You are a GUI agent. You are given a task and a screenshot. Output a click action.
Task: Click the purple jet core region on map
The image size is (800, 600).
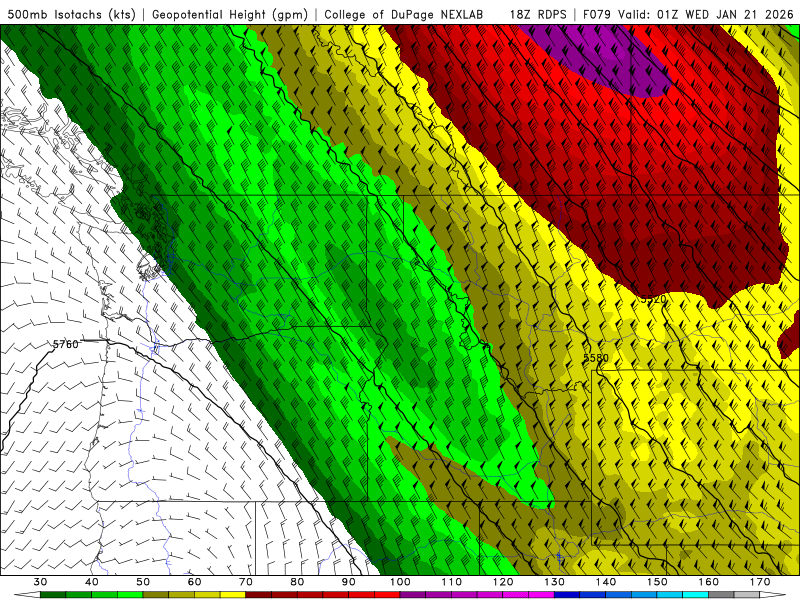click(x=602, y=59)
